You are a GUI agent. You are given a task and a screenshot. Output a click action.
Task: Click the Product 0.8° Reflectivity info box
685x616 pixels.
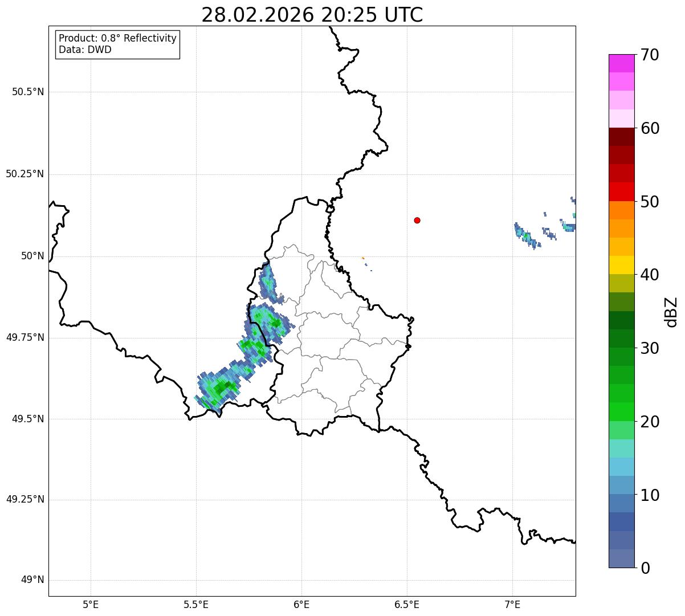(118, 44)
